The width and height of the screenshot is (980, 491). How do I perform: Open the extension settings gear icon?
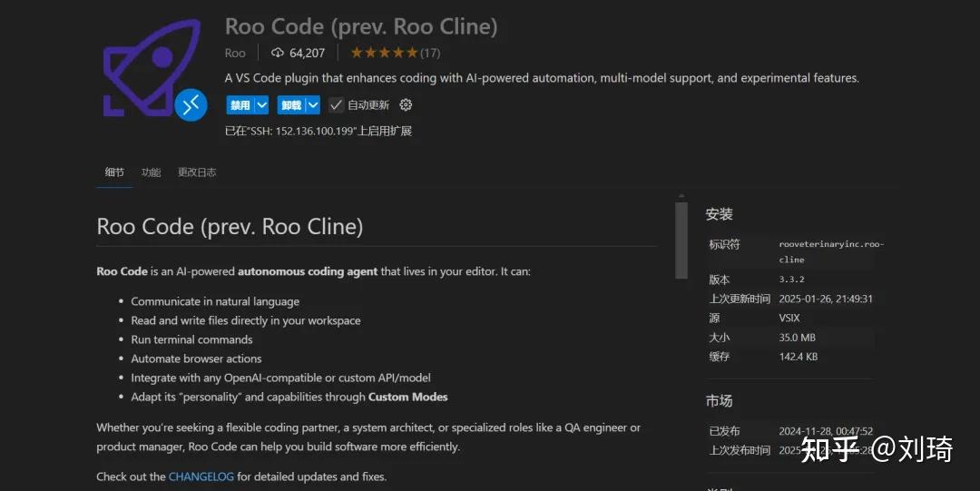(406, 105)
